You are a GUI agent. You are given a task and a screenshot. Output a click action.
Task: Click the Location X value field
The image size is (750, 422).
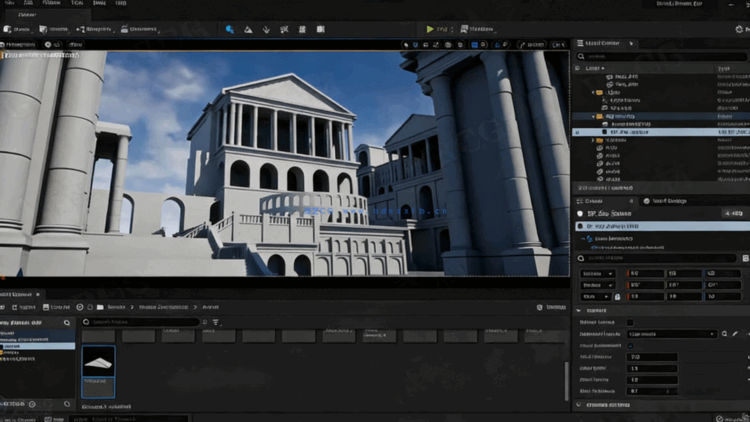(x=645, y=274)
